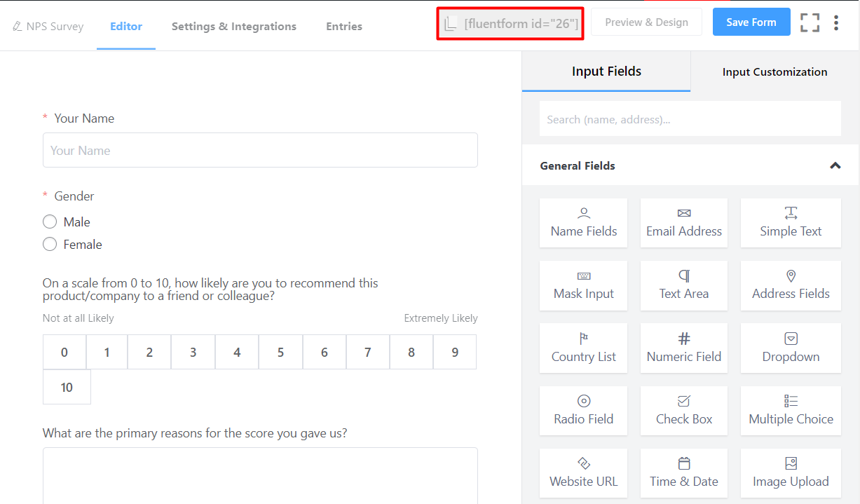
Task: Collapse the General Fields section
Action: 835,165
